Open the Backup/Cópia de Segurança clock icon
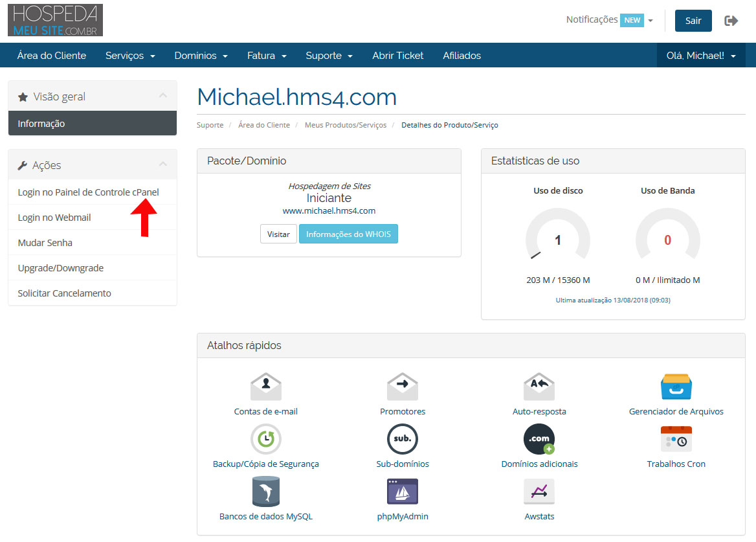The height and width of the screenshot is (542, 756). pos(265,439)
